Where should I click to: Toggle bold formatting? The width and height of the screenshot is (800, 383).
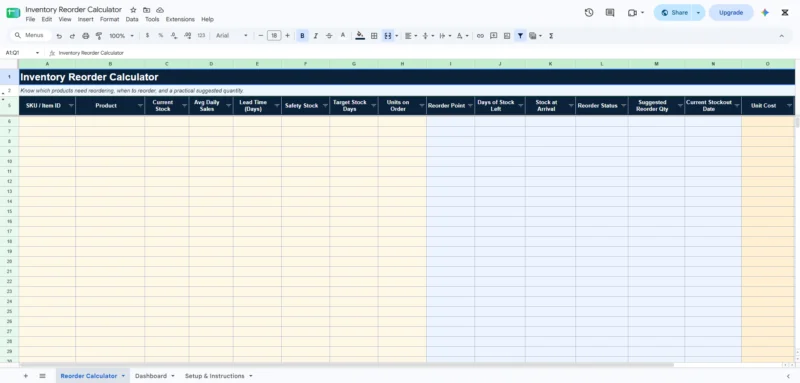[303, 36]
